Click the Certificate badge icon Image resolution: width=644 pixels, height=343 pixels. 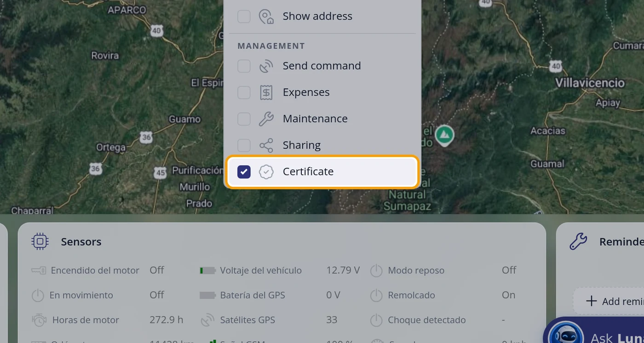[266, 172]
